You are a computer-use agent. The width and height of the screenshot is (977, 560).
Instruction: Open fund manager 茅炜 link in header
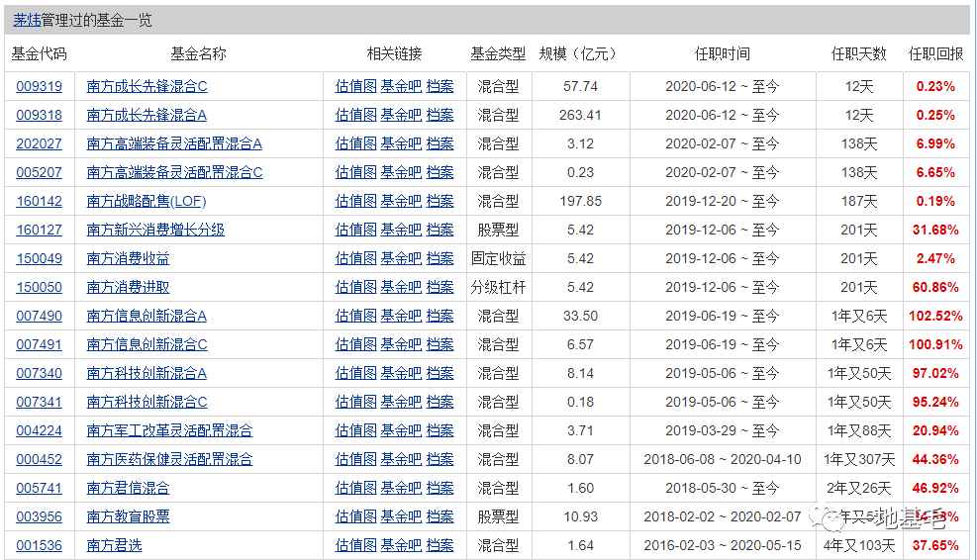point(27,20)
